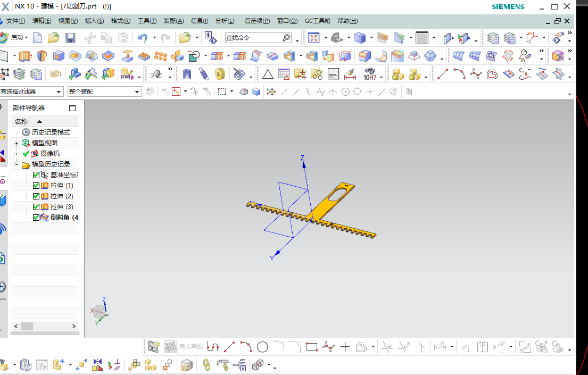Toggle the 倒斜角 feature checkbox
This screenshot has height=375, width=588.
36,218
